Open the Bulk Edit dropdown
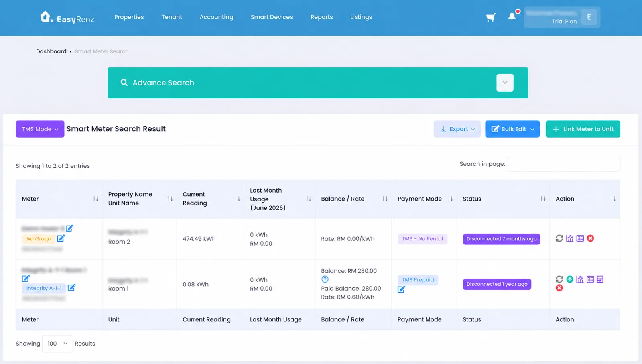Viewport: 642px width, 364px height. click(x=512, y=129)
